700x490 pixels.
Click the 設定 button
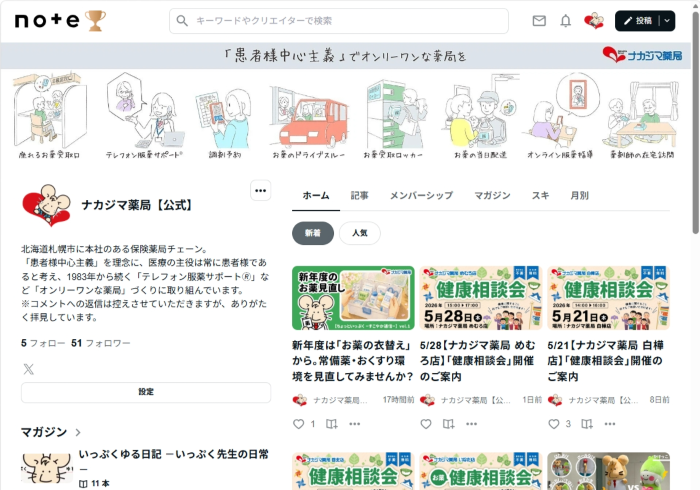[146, 392]
